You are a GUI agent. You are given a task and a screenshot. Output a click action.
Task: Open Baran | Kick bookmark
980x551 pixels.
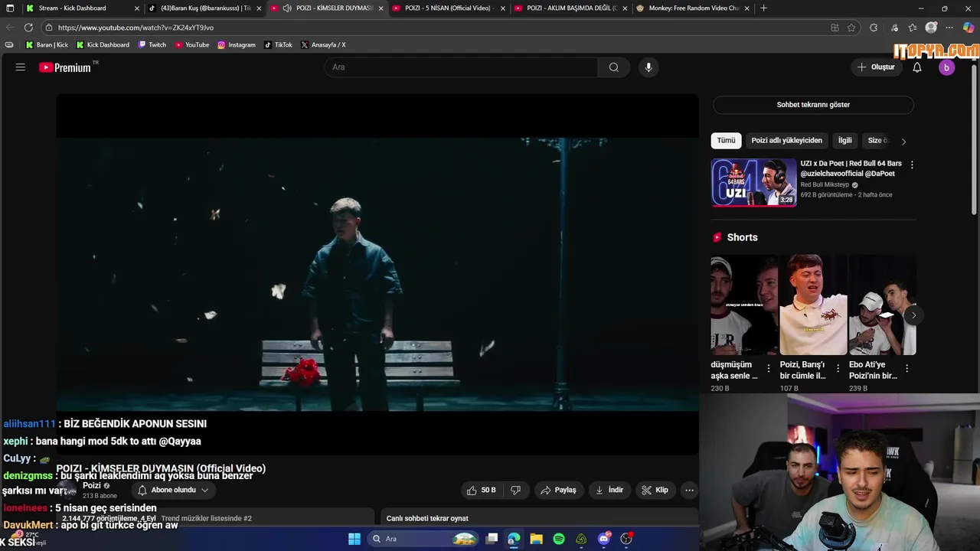47,45
